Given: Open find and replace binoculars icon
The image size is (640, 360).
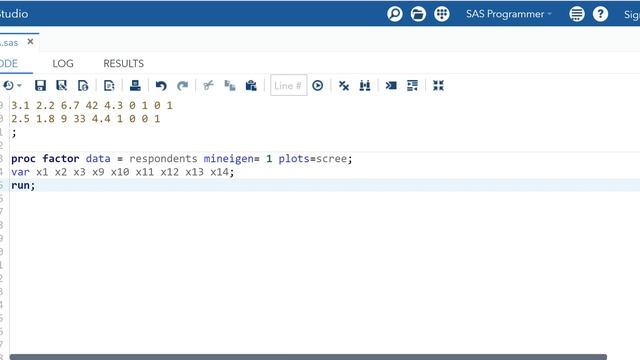Looking at the screenshot, I should pos(365,86).
